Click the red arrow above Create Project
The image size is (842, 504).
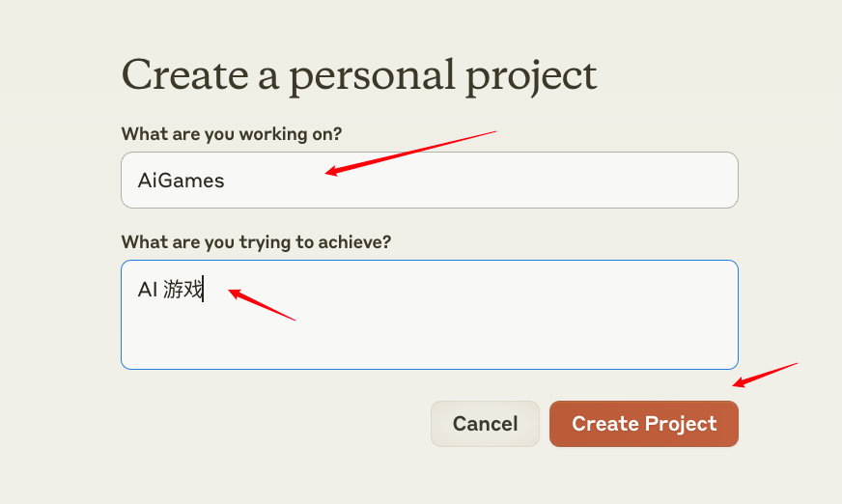click(765, 375)
